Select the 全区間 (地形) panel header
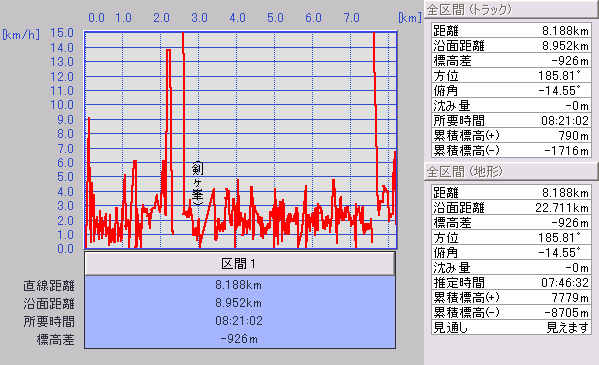Screen dimensions: 599x365 [511, 171]
